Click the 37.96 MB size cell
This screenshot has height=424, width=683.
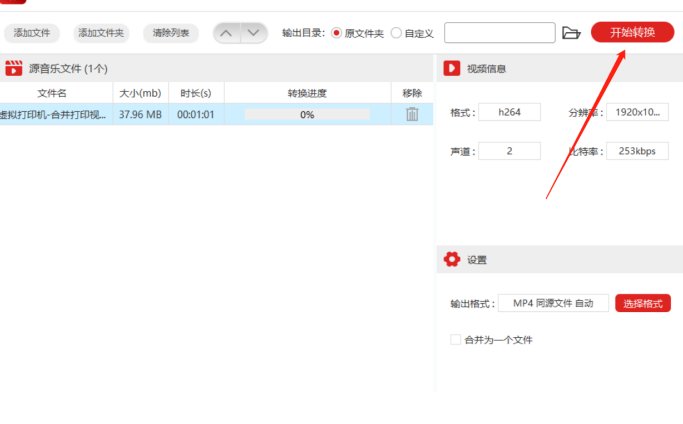140,115
